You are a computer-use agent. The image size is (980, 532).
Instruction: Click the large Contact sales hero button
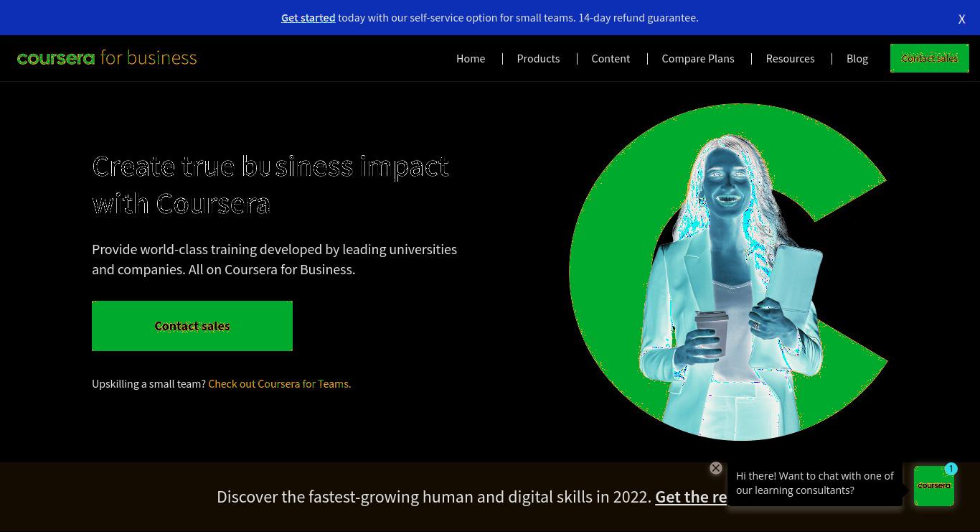click(x=192, y=326)
